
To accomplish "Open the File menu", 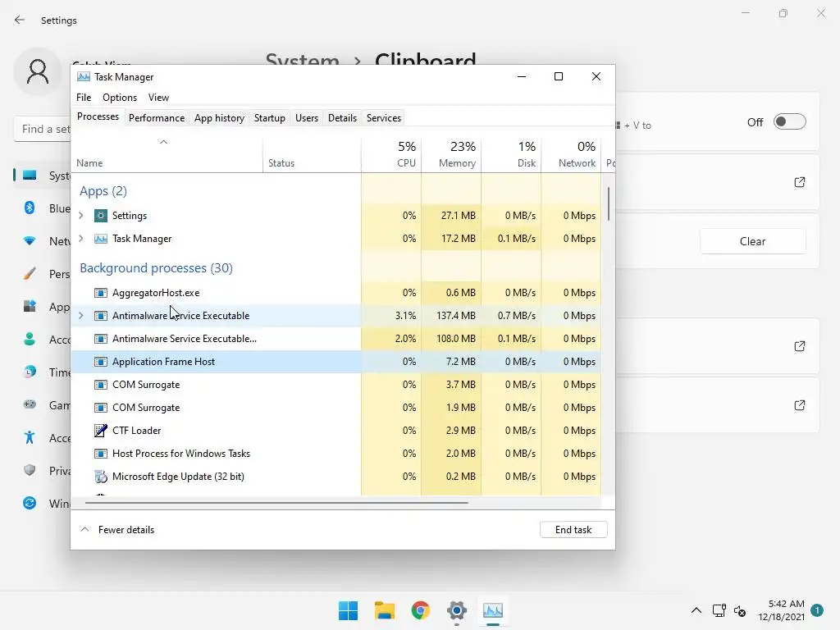I will coord(84,98).
